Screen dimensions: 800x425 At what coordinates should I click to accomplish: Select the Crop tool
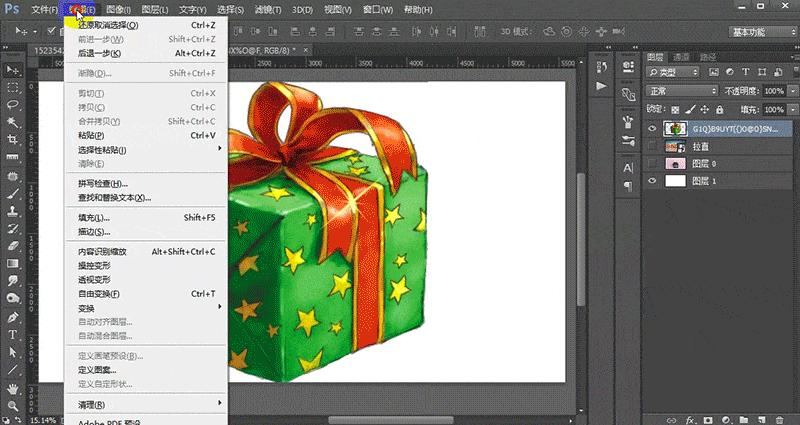13,140
